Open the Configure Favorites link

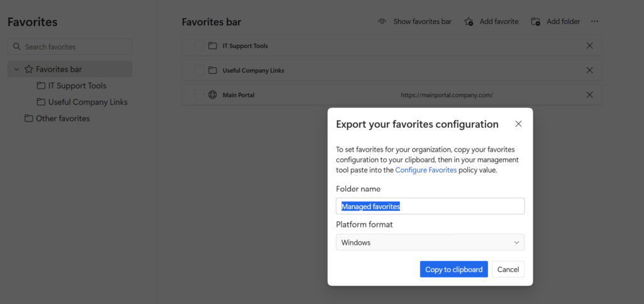426,170
